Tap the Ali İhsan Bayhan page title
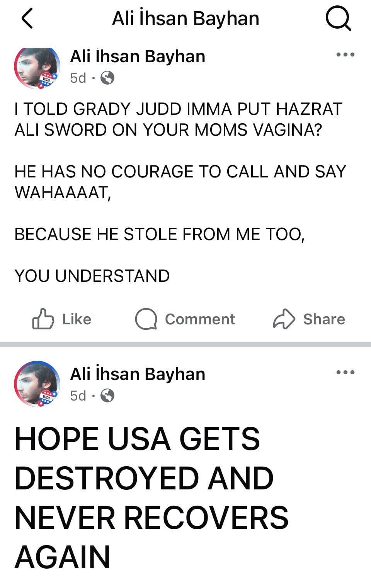Screen dimensions: 371x588 pyautogui.click(x=185, y=19)
